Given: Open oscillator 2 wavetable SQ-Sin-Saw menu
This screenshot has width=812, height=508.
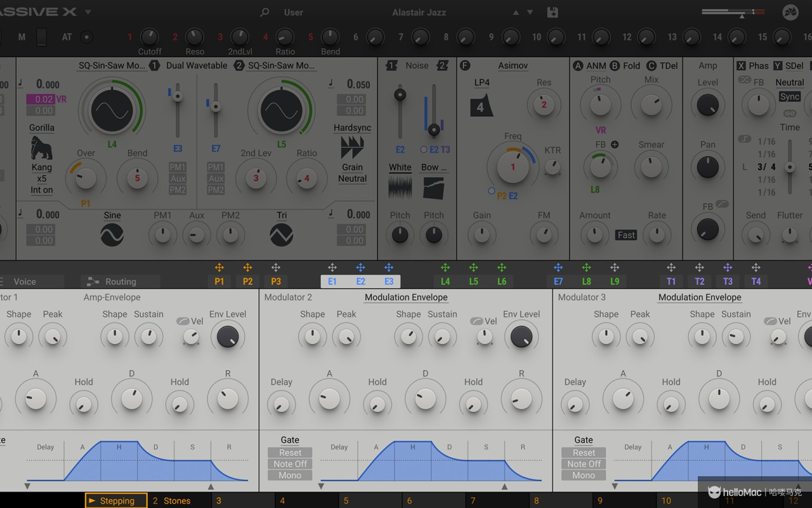Looking at the screenshot, I should 282,65.
